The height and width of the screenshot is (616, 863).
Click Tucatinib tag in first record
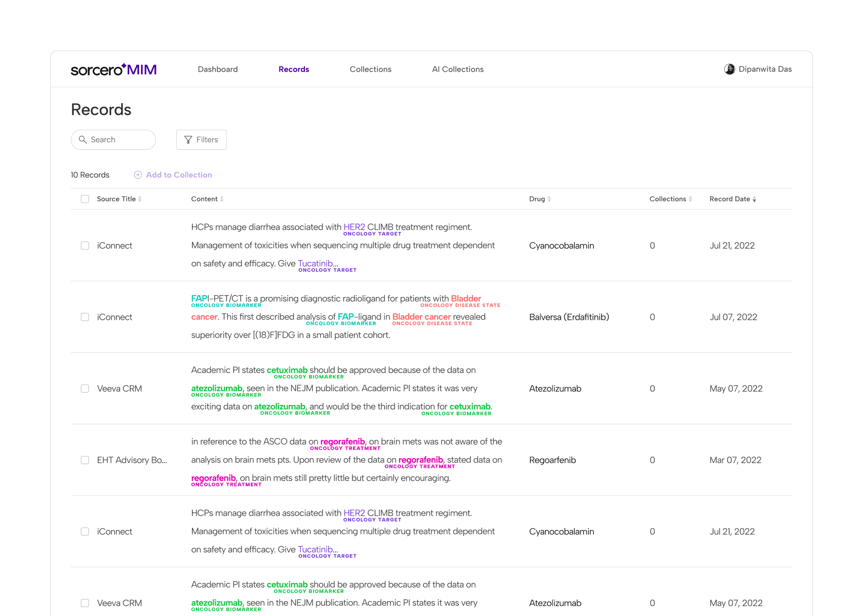click(315, 264)
